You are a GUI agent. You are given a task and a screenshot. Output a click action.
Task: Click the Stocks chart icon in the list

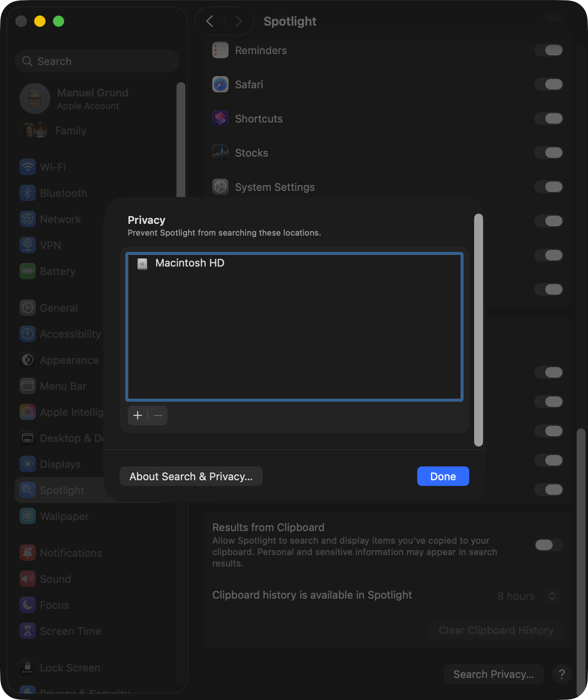click(220, 153)
